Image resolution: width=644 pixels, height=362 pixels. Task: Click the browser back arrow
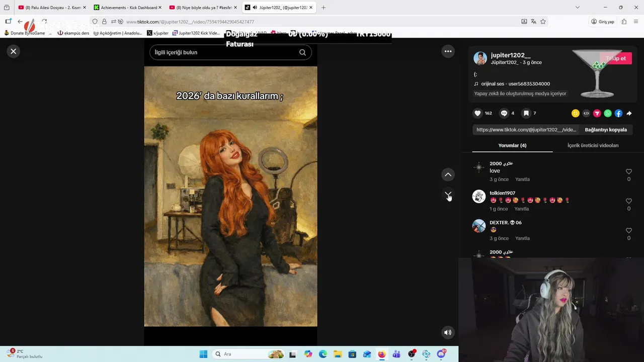click(20, 22)
